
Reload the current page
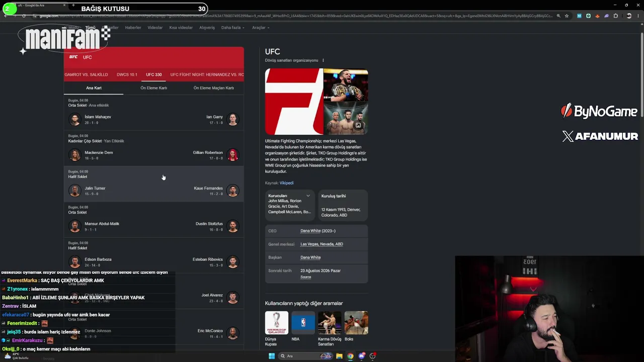24,16
